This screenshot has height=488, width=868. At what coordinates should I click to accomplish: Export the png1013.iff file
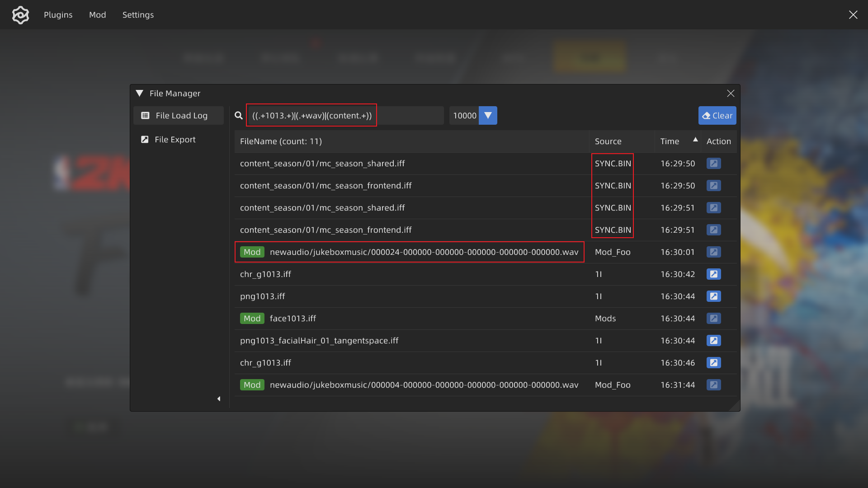[713, 296]
